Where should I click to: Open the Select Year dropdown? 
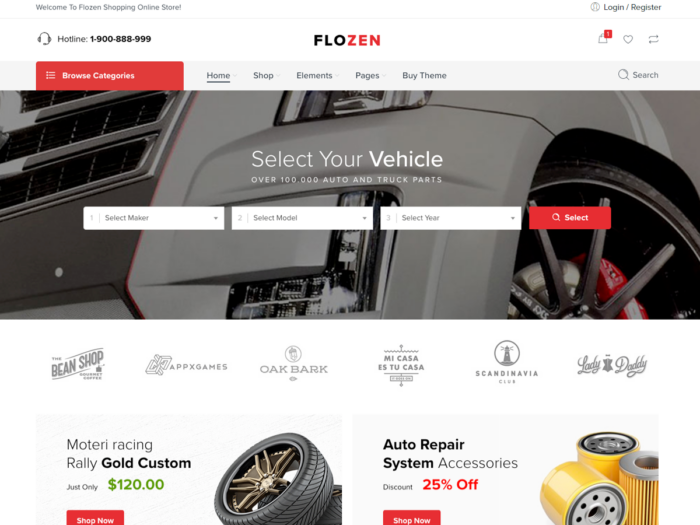(x=450, y=218)
